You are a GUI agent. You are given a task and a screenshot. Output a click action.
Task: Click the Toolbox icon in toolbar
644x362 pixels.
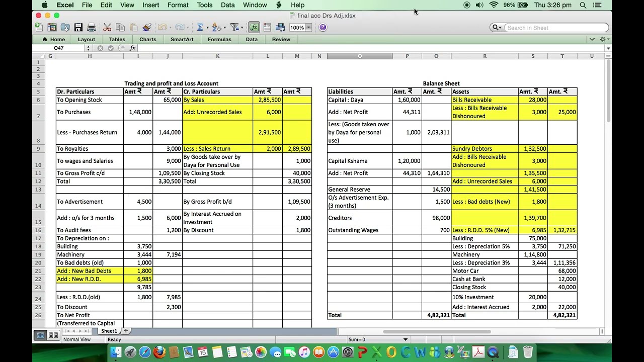[267, 27]
